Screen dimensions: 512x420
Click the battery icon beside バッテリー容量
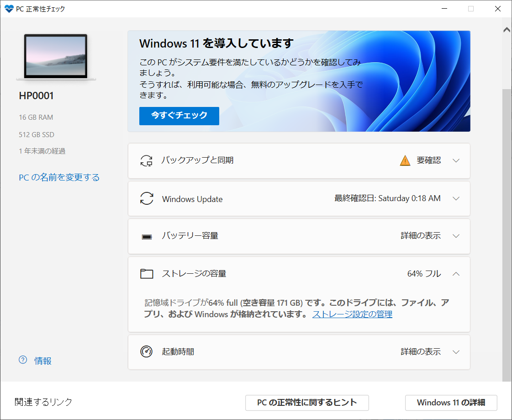click(x=146, y=236)
